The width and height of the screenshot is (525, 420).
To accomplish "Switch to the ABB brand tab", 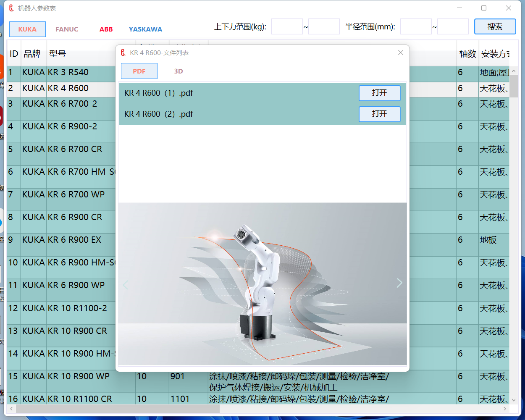I will (106, 29).
